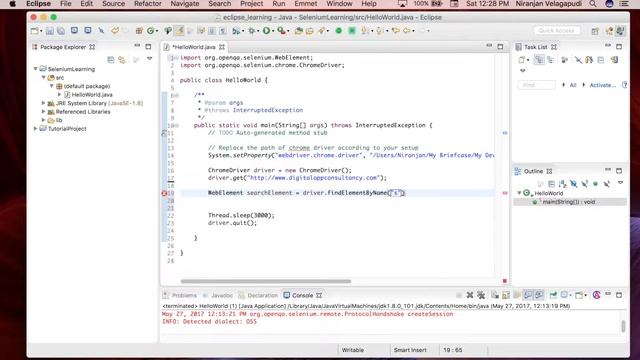The height and width of the screenshot is (360, 640).
Task: Expand the HelloWorld.java tree node
Action: pos(60,94)
